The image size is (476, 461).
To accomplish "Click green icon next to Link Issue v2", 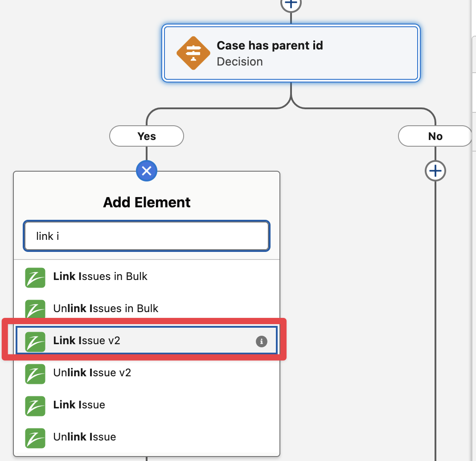I will tap(35, 342).
